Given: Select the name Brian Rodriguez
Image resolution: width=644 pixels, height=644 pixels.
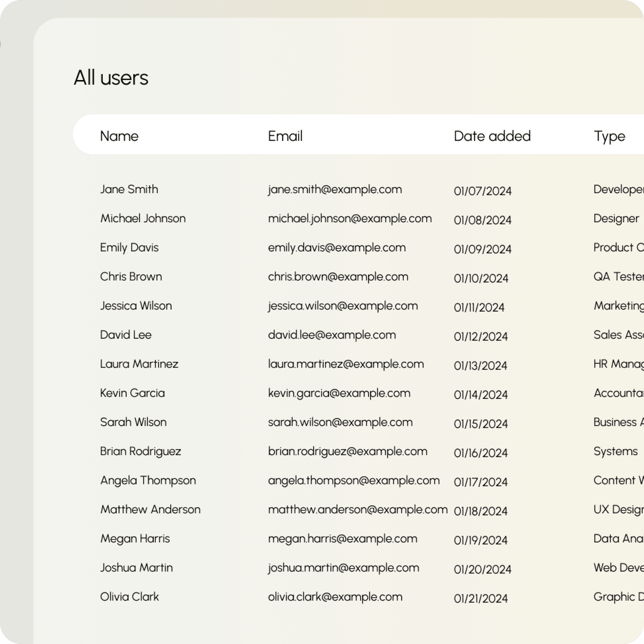Looking at the screenshot, I should [x=141, y=452].
